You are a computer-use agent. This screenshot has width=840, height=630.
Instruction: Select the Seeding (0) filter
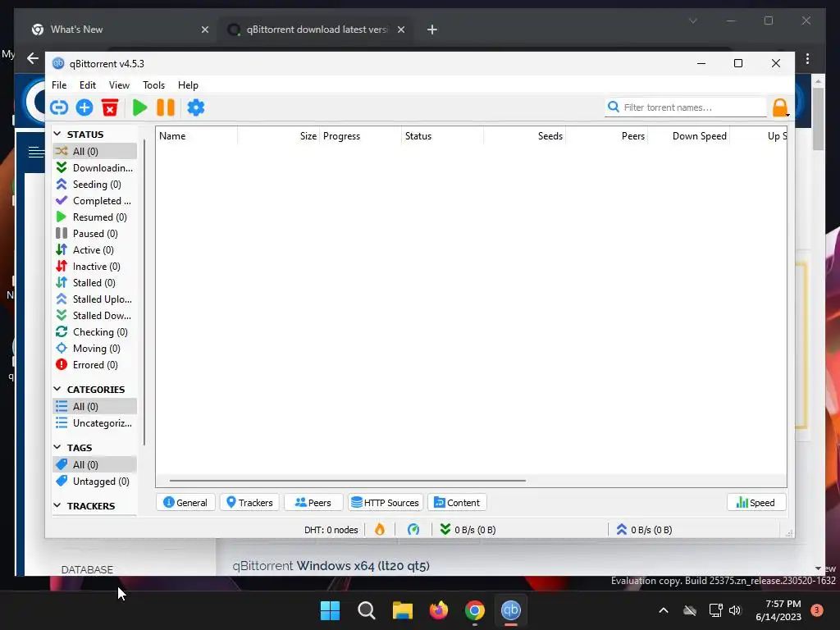pos(95,185)
